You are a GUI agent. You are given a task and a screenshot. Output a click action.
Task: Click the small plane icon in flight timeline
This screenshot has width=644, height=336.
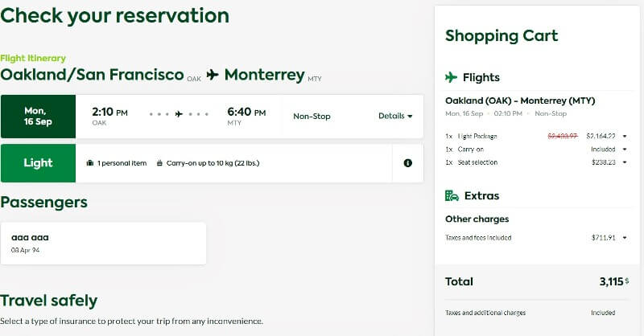(179, 114)
